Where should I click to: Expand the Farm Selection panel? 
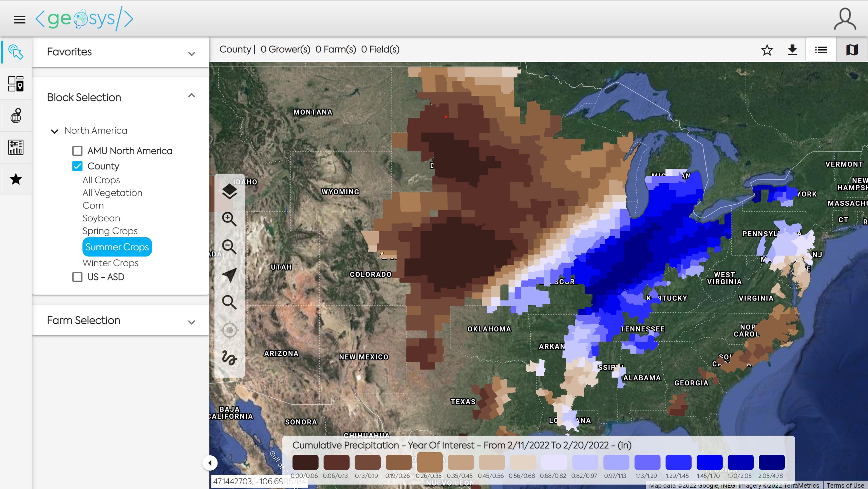(191, 322)
